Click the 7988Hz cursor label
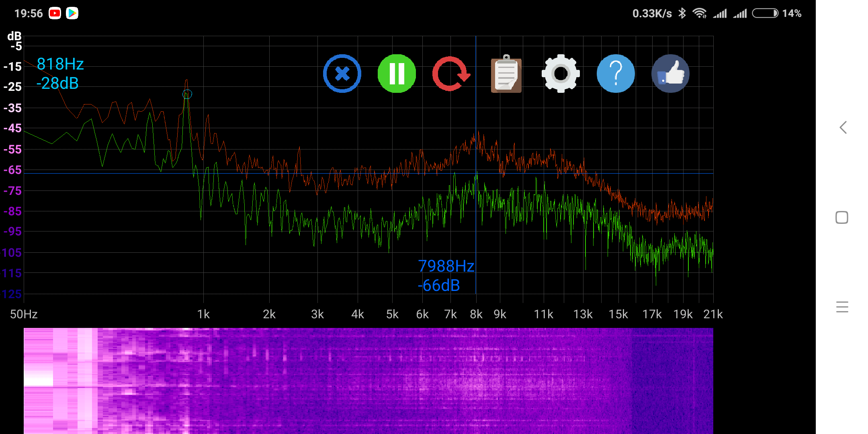 pyautogui.click(x=446, y=266)
